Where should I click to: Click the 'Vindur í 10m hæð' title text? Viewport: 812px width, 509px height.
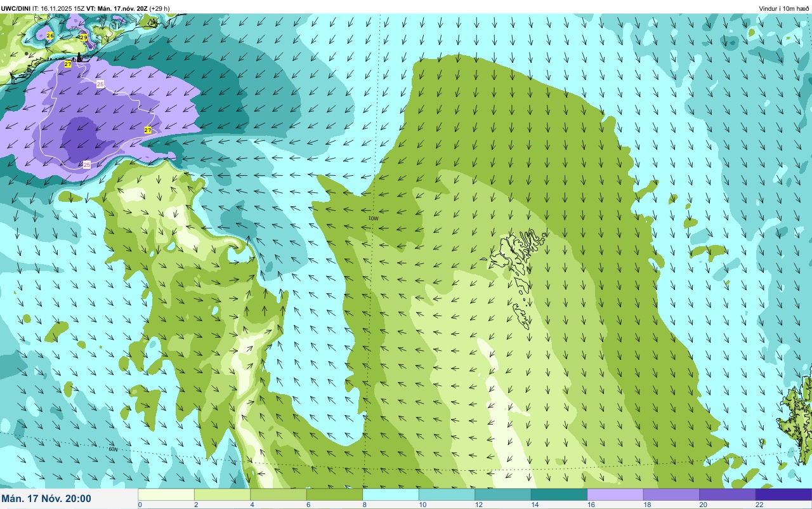[x=784, y=8]
